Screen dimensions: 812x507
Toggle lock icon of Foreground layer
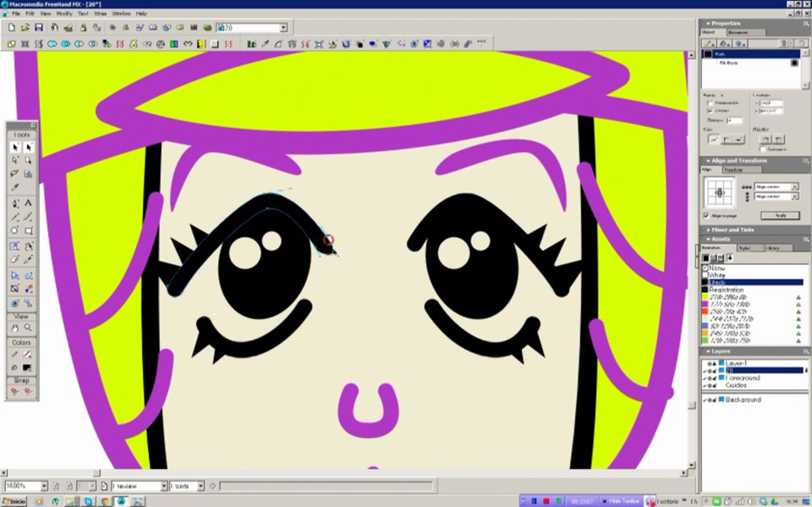point(715,378)
